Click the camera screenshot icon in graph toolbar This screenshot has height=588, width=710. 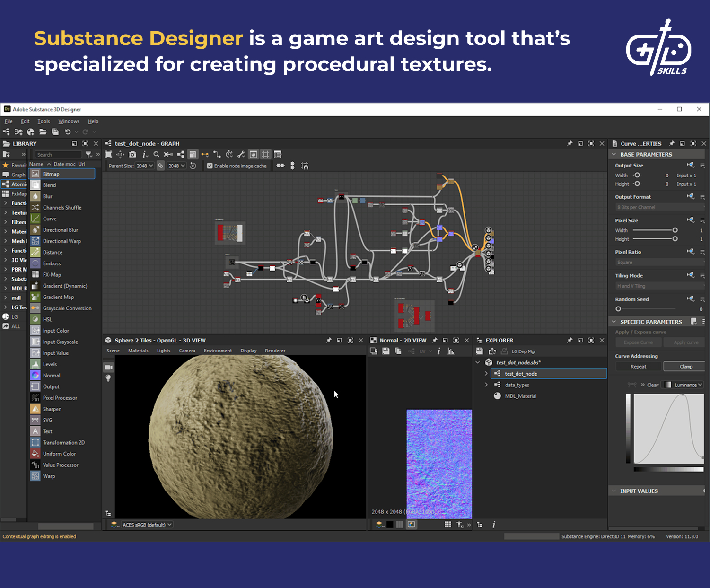pyautogui.click(x=132, y=154)
